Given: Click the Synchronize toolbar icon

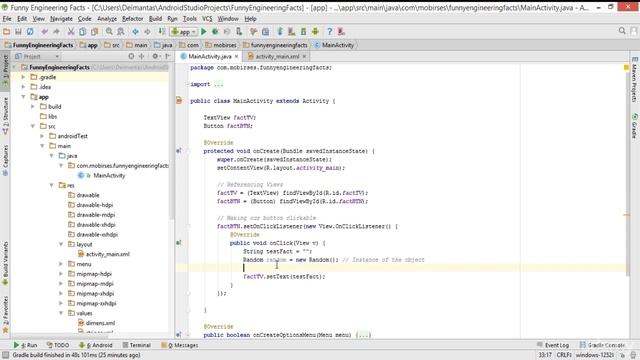Looking at the screenshot, I should (x=30, y=31).
